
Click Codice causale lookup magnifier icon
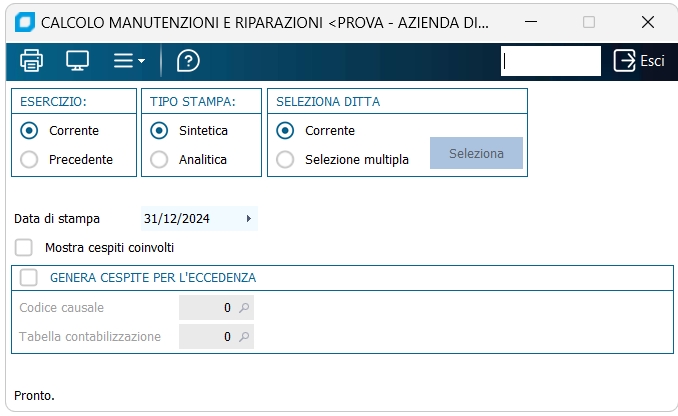[244, 308]
